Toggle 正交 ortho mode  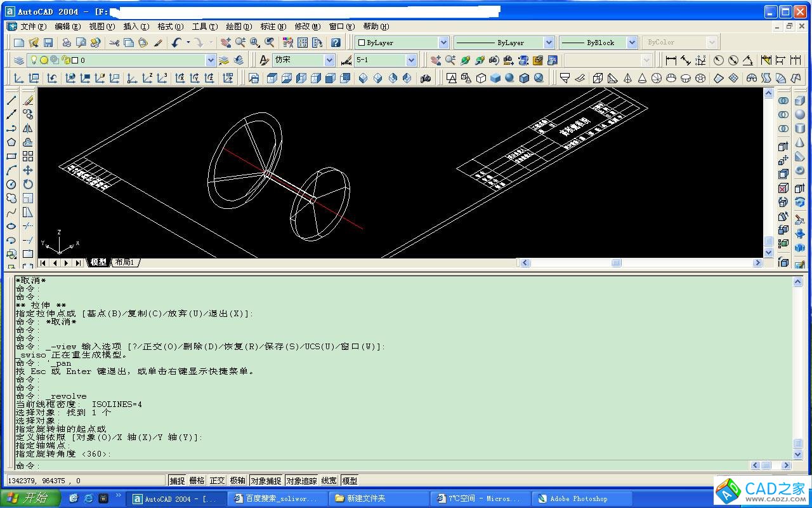point(217,481)
